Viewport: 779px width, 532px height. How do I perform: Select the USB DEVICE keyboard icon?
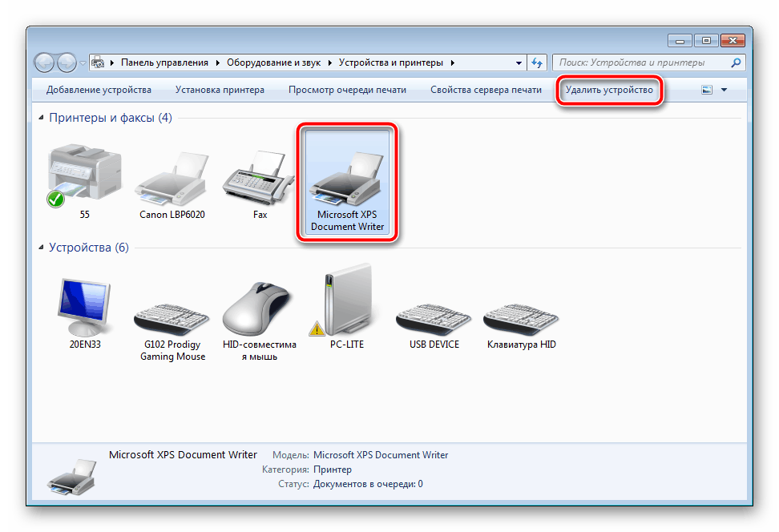[434, 325]
